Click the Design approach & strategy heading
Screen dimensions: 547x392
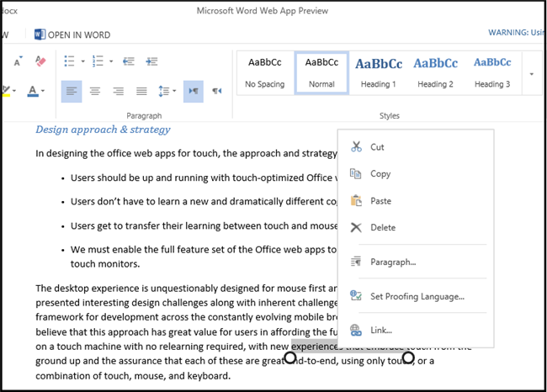[103, 130]
